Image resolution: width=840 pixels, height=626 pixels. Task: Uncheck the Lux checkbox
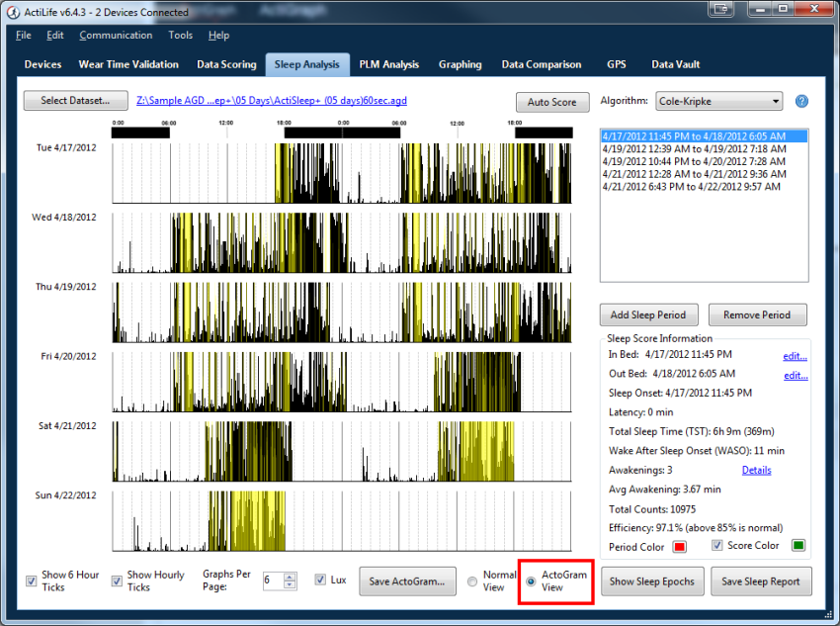click(320, 580)
